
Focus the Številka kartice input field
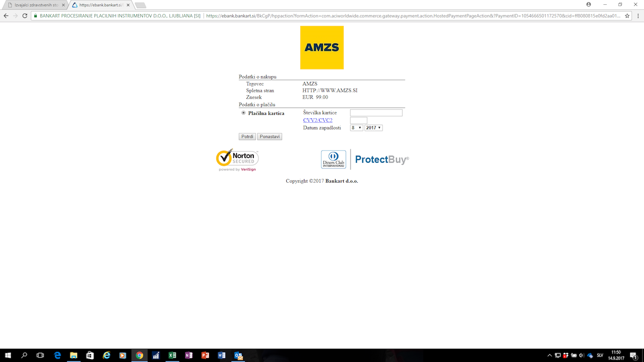click(376, 113)
